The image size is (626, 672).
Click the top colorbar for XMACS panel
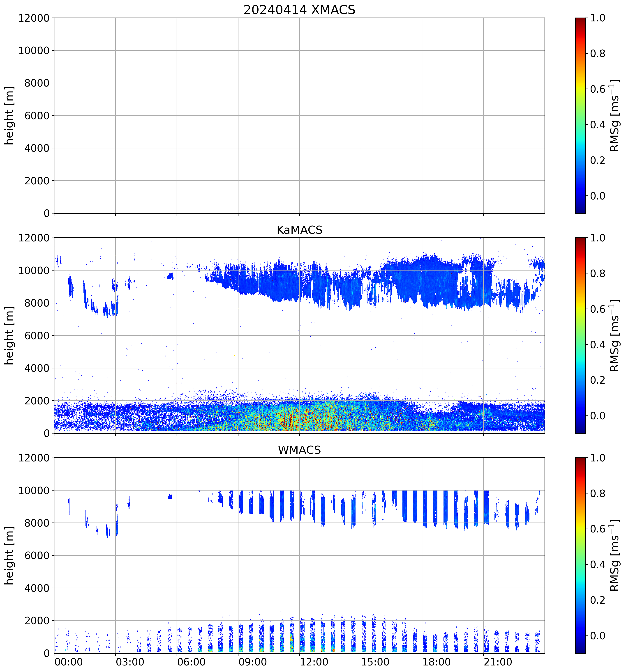coord(580,115)
